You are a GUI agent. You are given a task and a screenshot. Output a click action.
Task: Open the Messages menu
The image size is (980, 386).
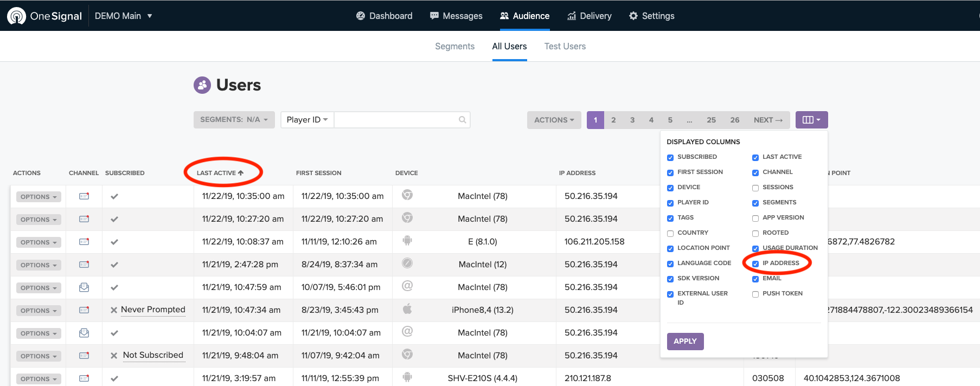456,16
